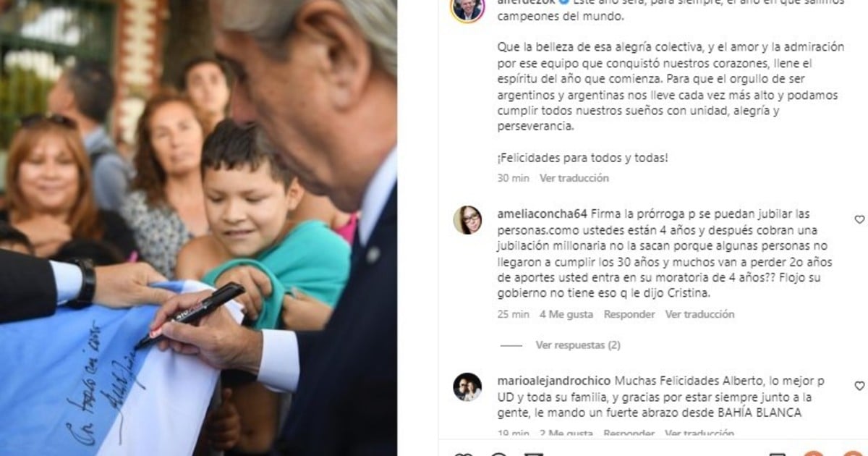This screenshot has height=456, width=868.
Task: Translate marioalejandrochico's comment
Action: pyautogui.click(x=699, y=434)
